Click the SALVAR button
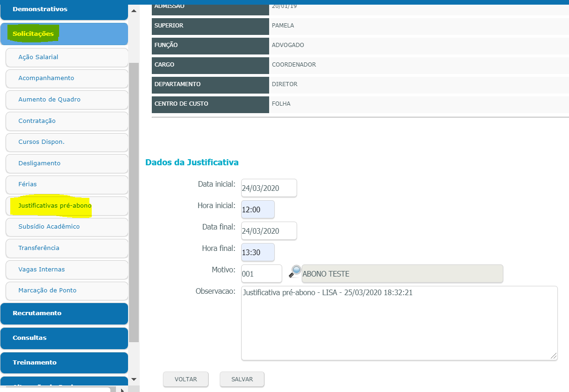569x392 pixels. tap(242, 379)
